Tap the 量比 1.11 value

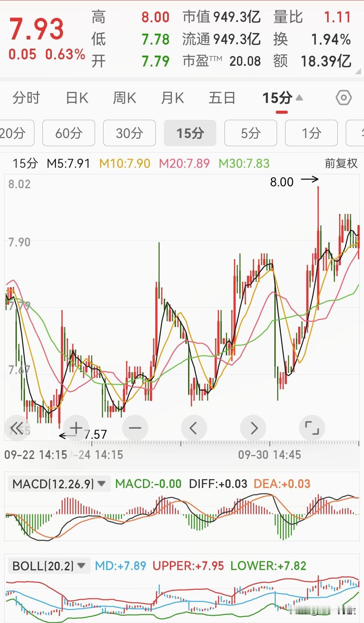337,17
